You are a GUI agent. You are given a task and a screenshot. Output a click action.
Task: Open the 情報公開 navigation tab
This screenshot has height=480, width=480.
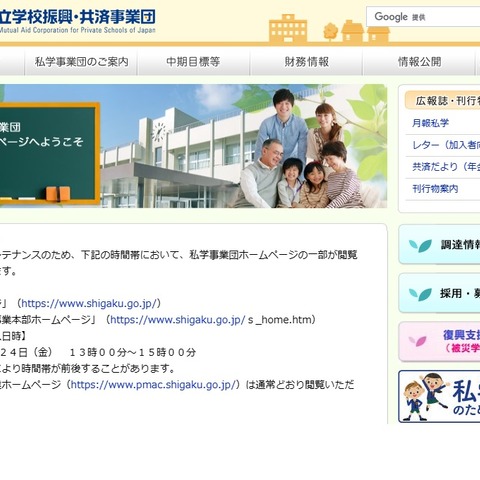click(x=419, y=62)
